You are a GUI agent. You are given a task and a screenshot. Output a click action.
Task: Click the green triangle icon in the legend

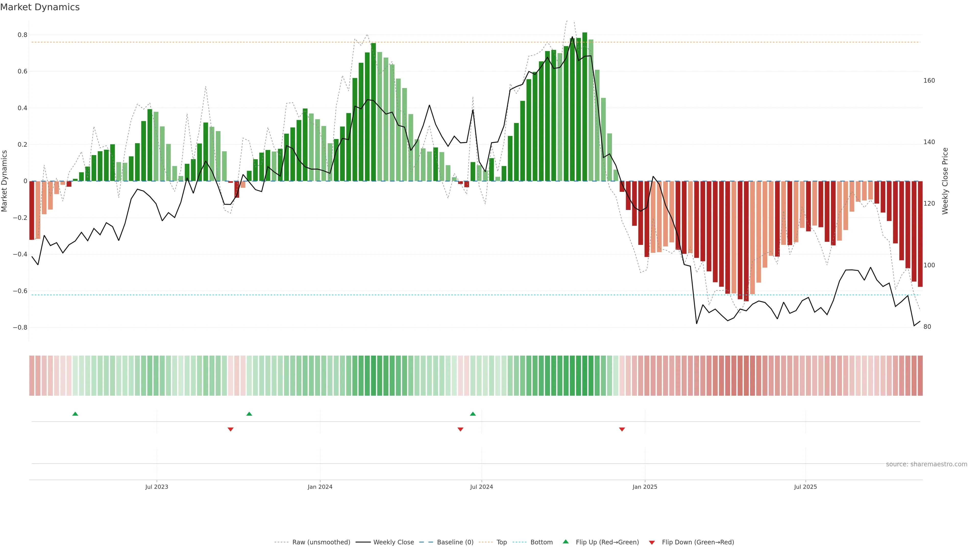point(566,542)
